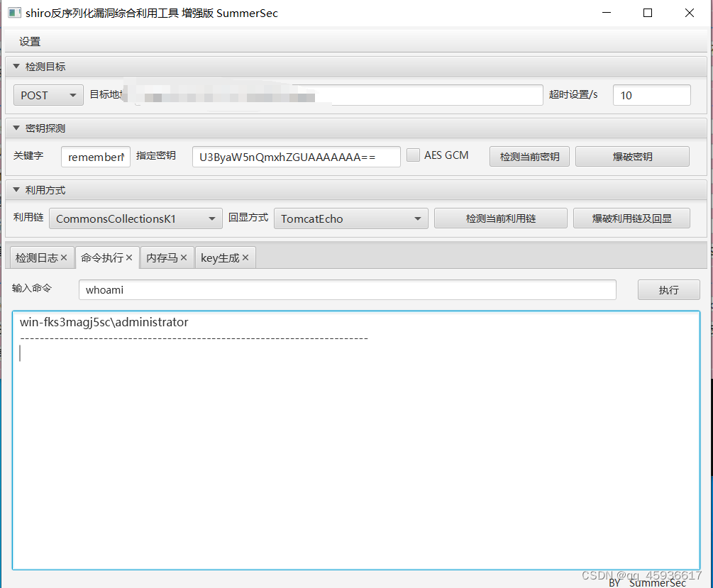Maximize the shiro tool window

click(648, 13)
